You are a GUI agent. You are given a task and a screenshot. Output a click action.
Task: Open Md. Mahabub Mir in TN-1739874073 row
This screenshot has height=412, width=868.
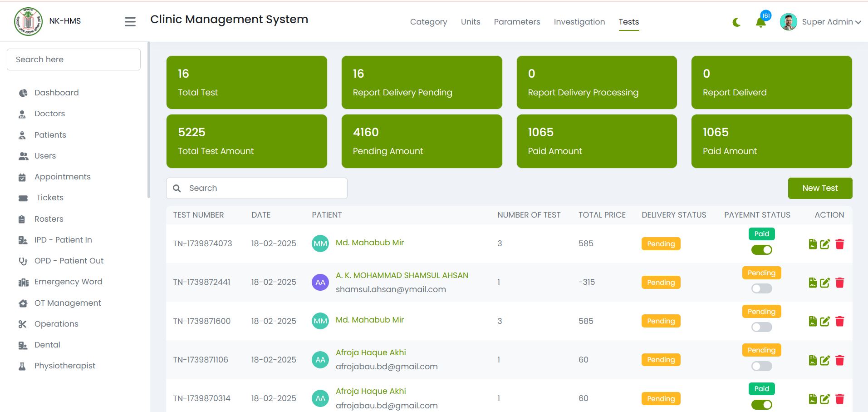tap(370, 243)
